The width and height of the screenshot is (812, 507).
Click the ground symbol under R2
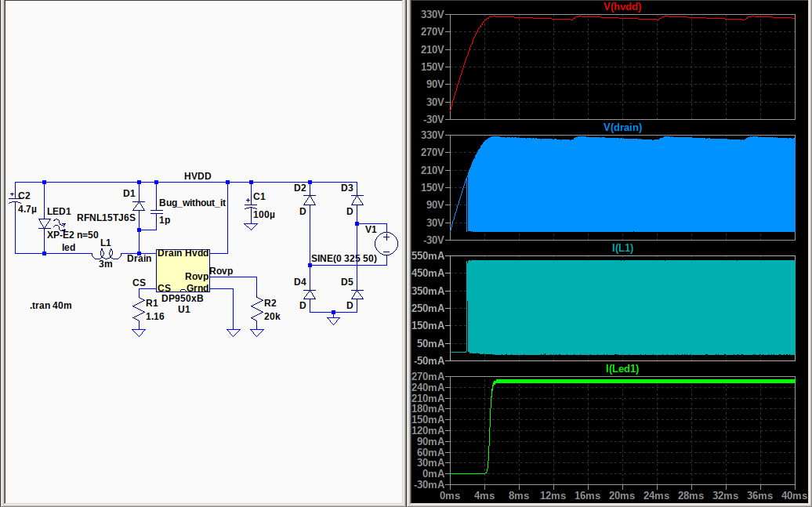coord(257,333)
